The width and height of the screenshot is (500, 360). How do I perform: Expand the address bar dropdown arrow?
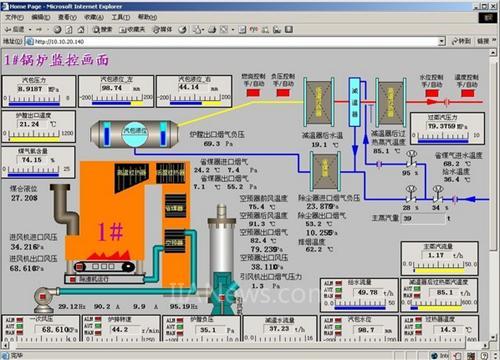tap(442, 41)
